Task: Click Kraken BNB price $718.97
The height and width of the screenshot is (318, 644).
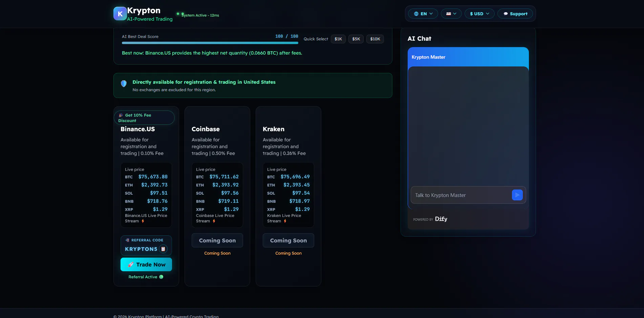Action: [x=300, y=201]
